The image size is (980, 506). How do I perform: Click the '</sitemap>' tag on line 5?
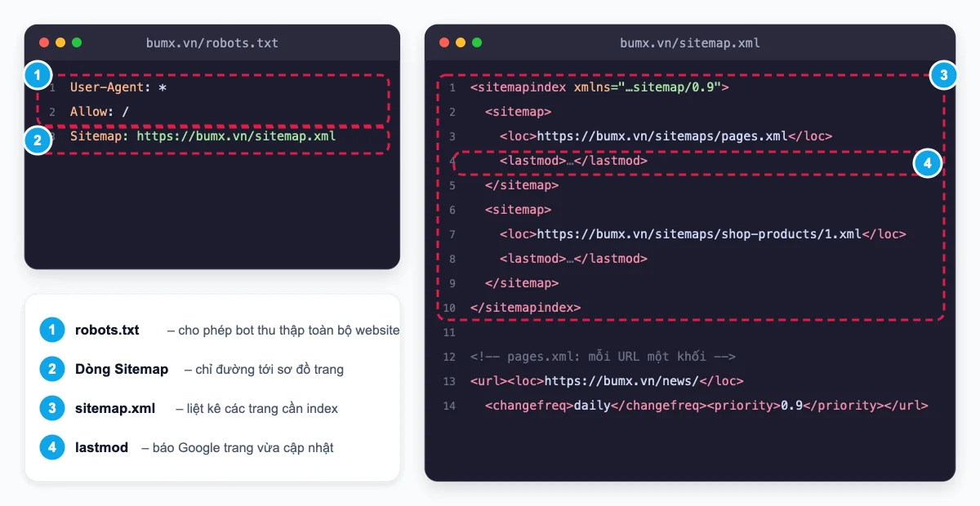click(522, 185)
